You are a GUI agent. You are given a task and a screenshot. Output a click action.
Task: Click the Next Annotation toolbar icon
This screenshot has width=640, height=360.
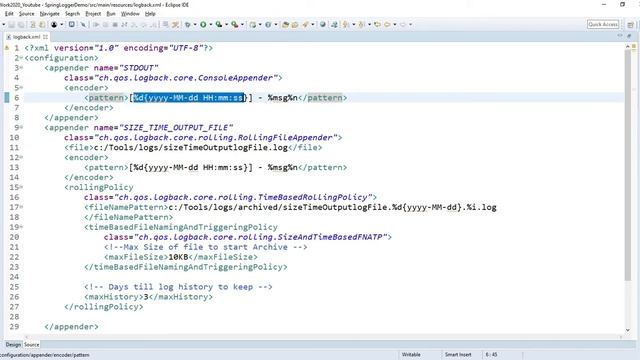point(346,24)
